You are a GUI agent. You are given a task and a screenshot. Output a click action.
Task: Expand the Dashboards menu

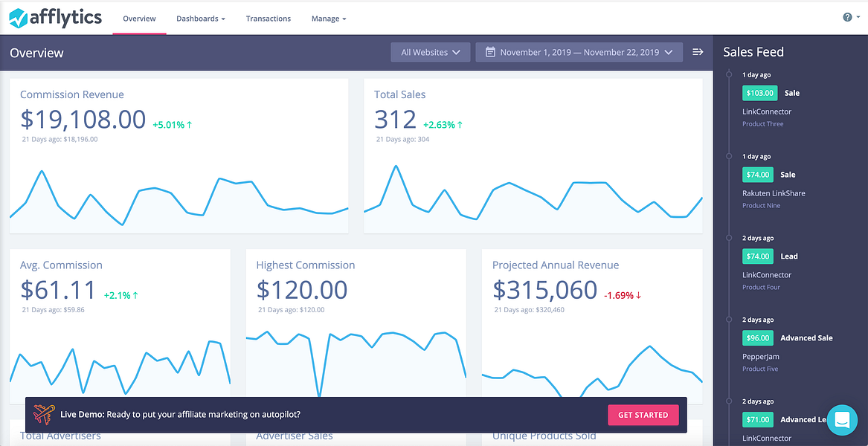point(201,19)
